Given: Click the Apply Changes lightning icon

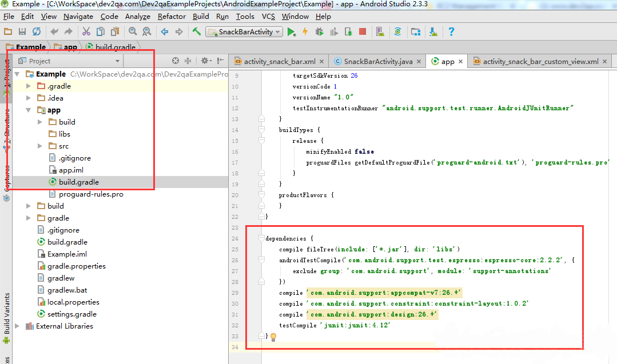Looking at the screenshot, I should [x=305, y=32].
